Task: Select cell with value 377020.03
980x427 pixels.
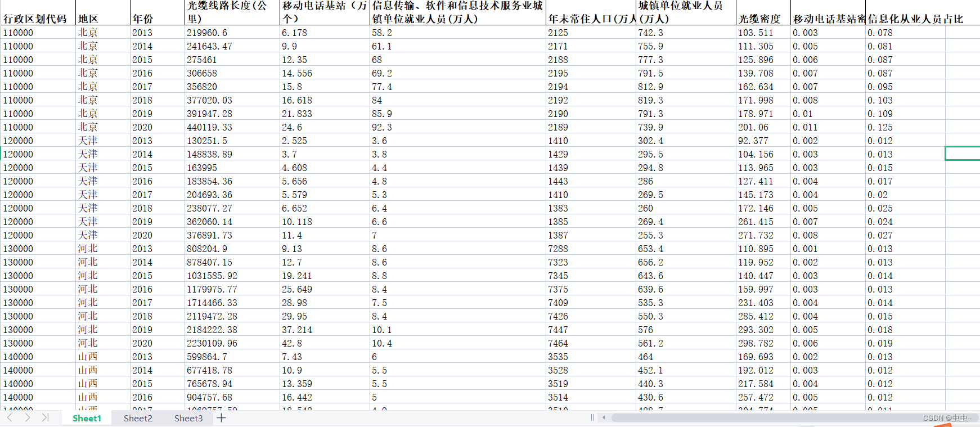Action: pyautogui.click(x=232, y=100)
